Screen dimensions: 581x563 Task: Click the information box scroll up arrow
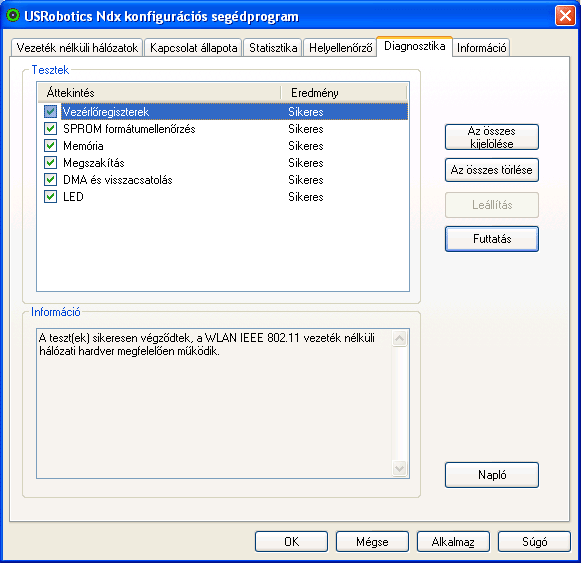(399, 338)
